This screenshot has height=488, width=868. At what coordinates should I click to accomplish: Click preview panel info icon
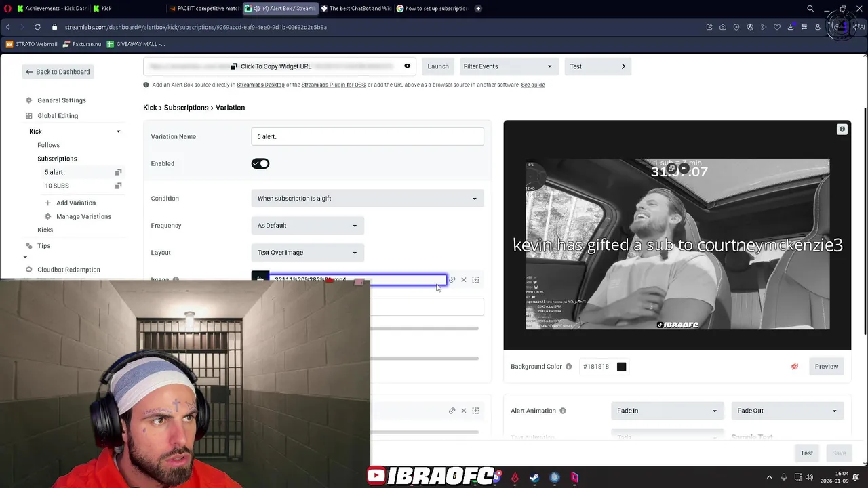(x=842, y=129)
